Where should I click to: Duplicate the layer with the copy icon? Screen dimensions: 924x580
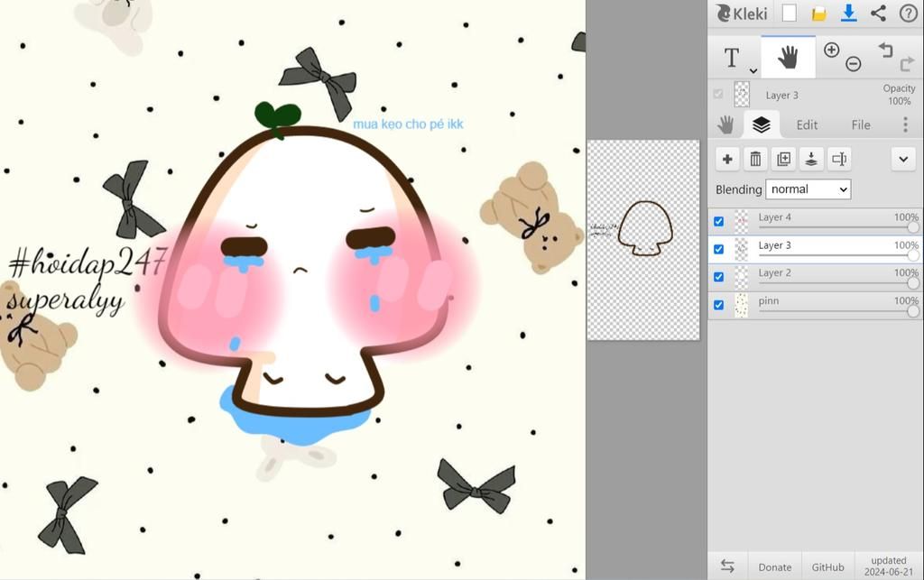(784, 160)
